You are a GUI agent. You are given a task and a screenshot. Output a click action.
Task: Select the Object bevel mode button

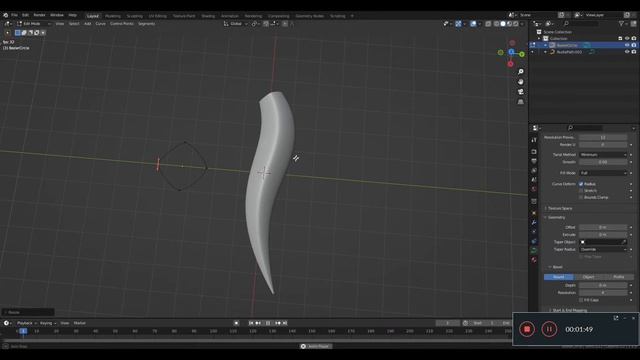coord(588,277)
